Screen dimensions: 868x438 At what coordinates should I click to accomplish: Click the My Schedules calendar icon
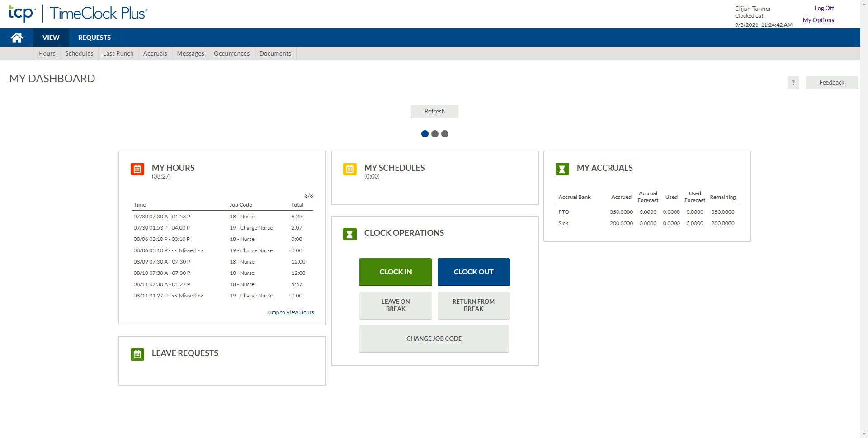349,169
